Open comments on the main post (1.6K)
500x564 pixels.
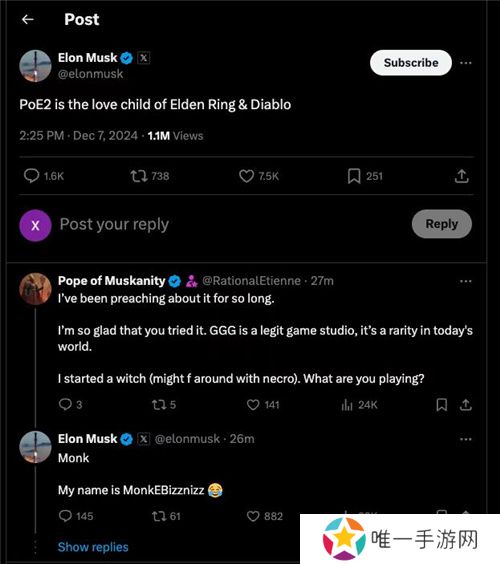pyautogui.click(x=44, y=176)
